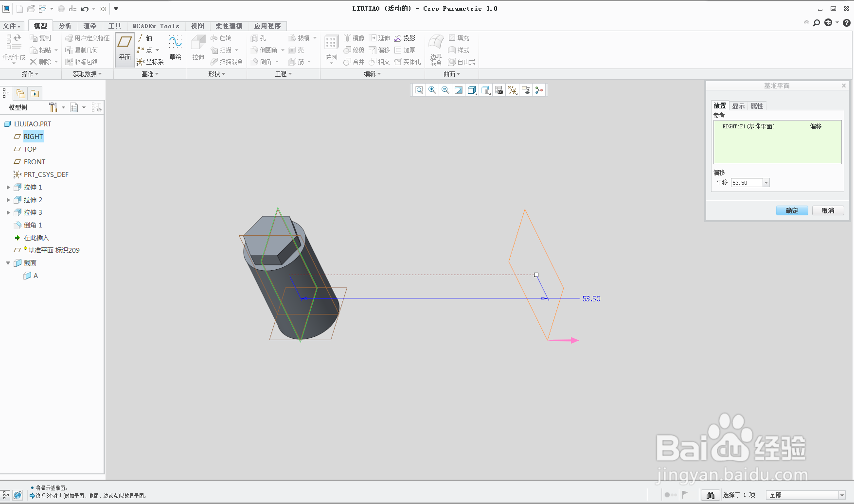The width and height of the screenshot is (854, 504).
Task: Open the saved orientations icon
Action: [485, 90]
